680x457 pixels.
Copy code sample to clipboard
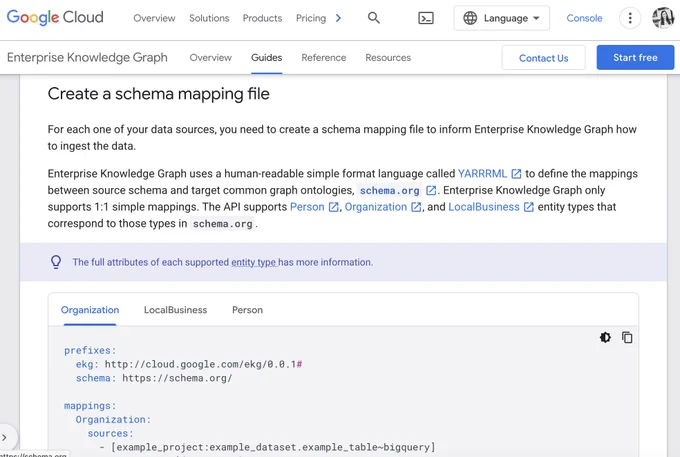(627, 337)
